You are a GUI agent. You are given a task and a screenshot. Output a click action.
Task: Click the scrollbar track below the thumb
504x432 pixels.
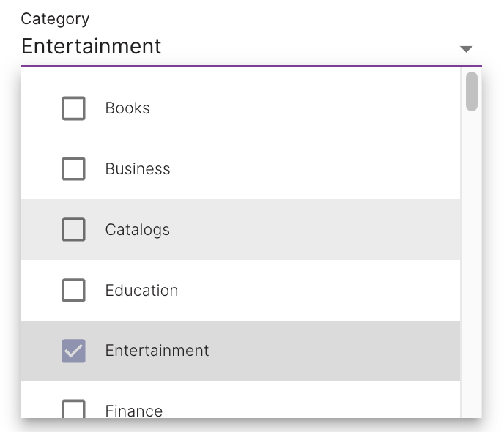point(472,264)
